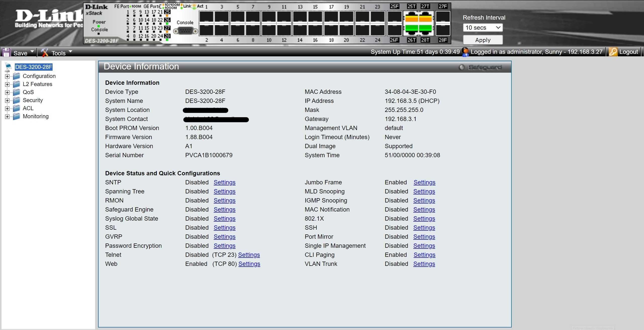The image size is (644, 330).
Task: Open L2 Features tree label
Action: tap(37, 84)
